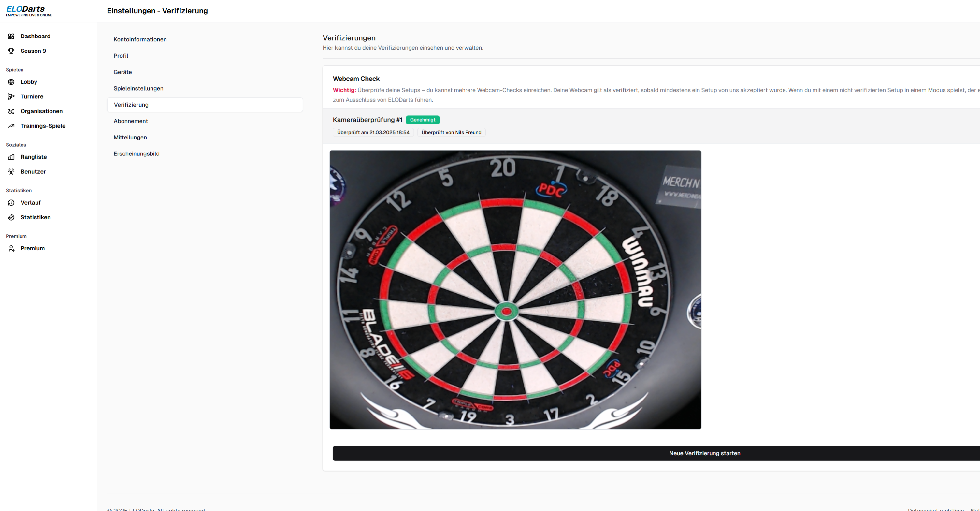Open the Dashboard grid icon
This screenshot has width=980, height=511.
(11, 36)
